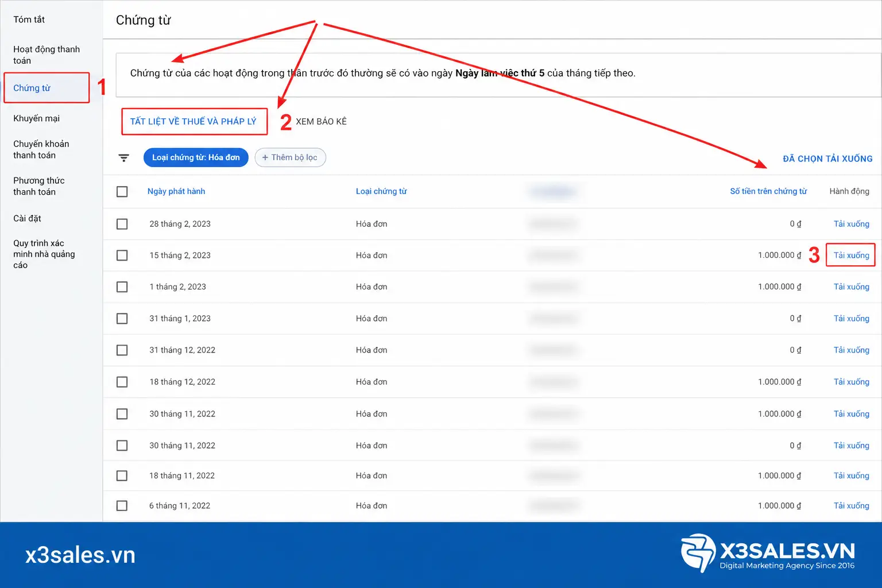This screenshot has width=882, height=588.
Task: Download the 28 tháng 2, 2023 invoice
Action: [852, 224]
